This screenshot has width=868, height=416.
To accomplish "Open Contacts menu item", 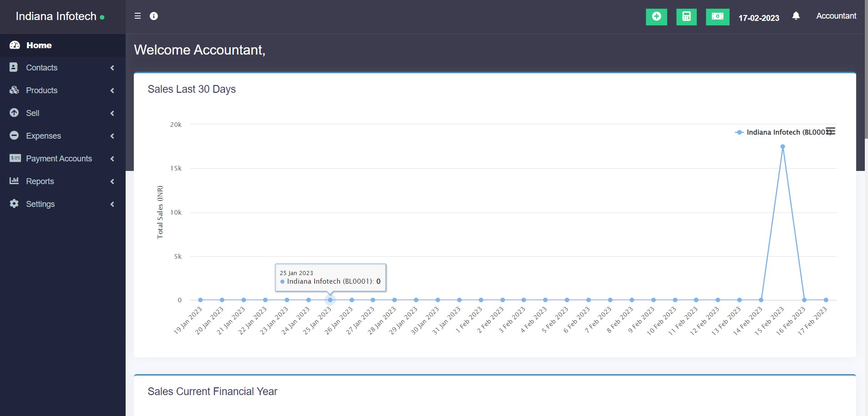I will tap(63, 68).
